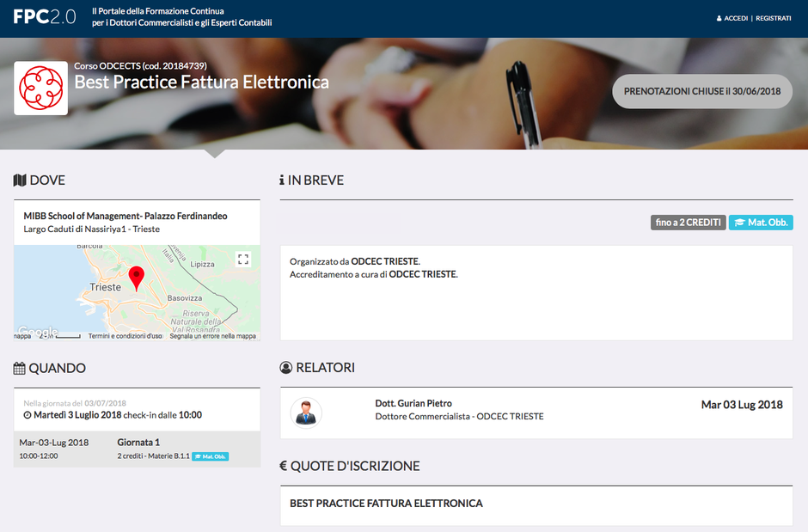This screenshot has height=532, width=808.
Task: Click the red ODCEC course logo
Action: (x=40, y=88)
